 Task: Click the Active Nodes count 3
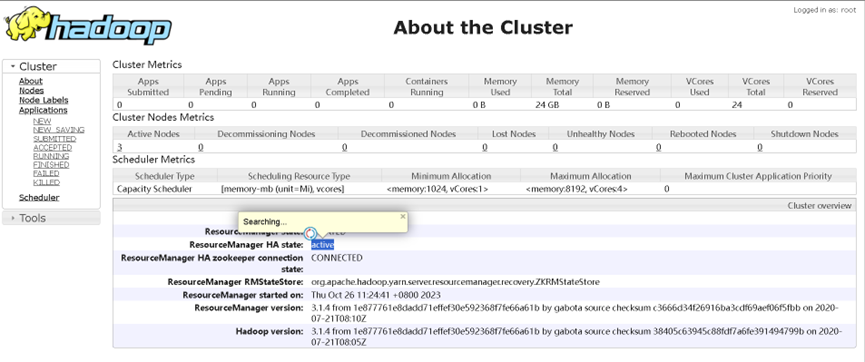[119, 147]
